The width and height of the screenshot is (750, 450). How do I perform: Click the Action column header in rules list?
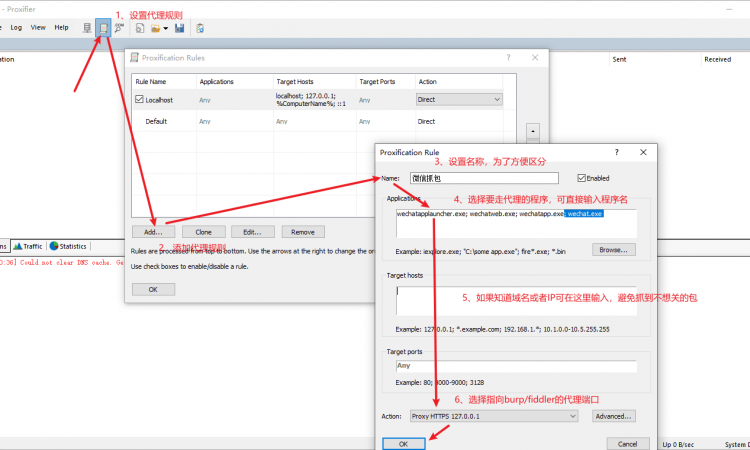tap(459, 82)
